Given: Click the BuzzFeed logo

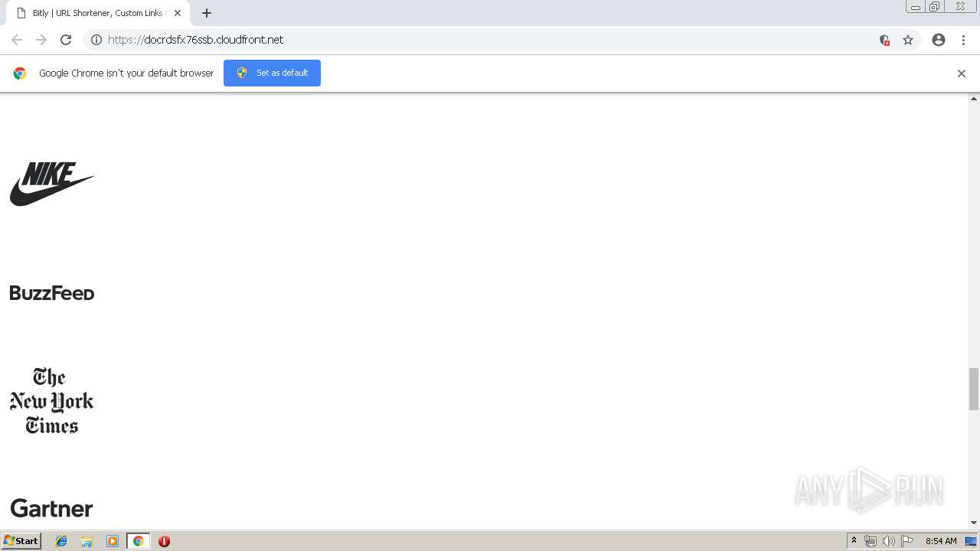Looking at the screenshot, I should click(52, 293).
